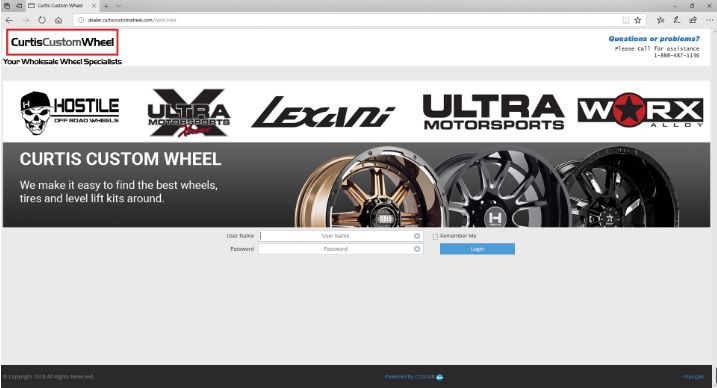Reload the page with refresh icon
717x388 pixels.
42,20
